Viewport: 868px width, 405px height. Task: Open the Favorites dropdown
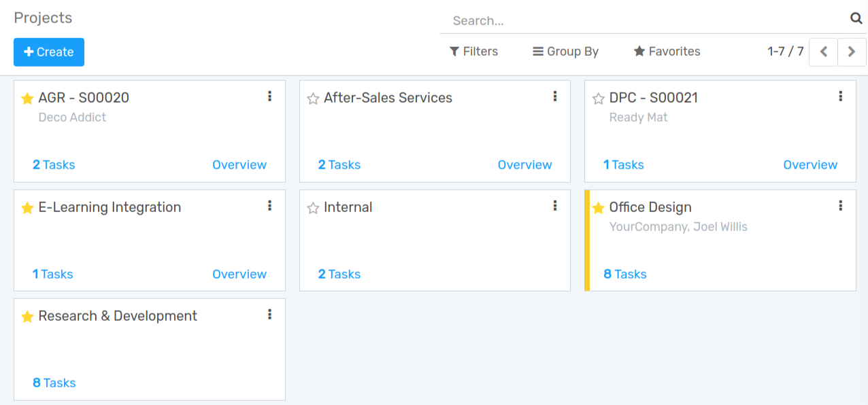coord(667,52)
